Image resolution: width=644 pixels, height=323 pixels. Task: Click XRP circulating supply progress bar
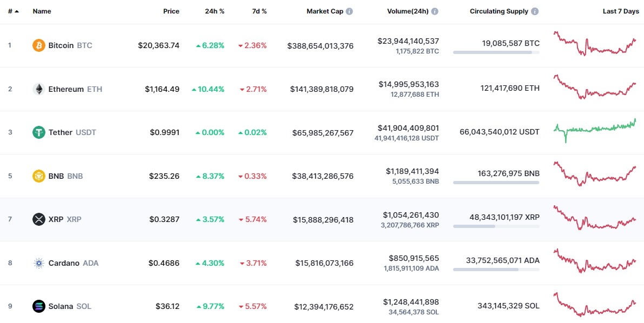click(x=496, y=226)
